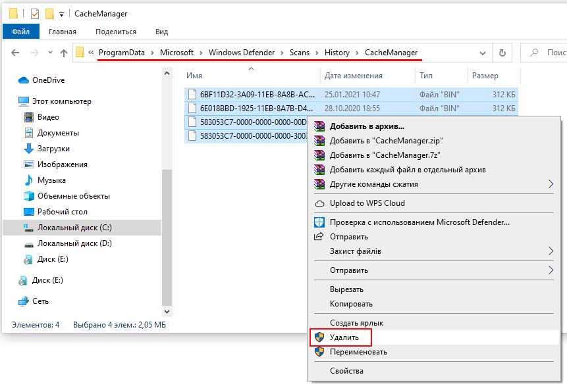
Task: Click the Загрузки download arrow icon
Action: tap(28, 149)
